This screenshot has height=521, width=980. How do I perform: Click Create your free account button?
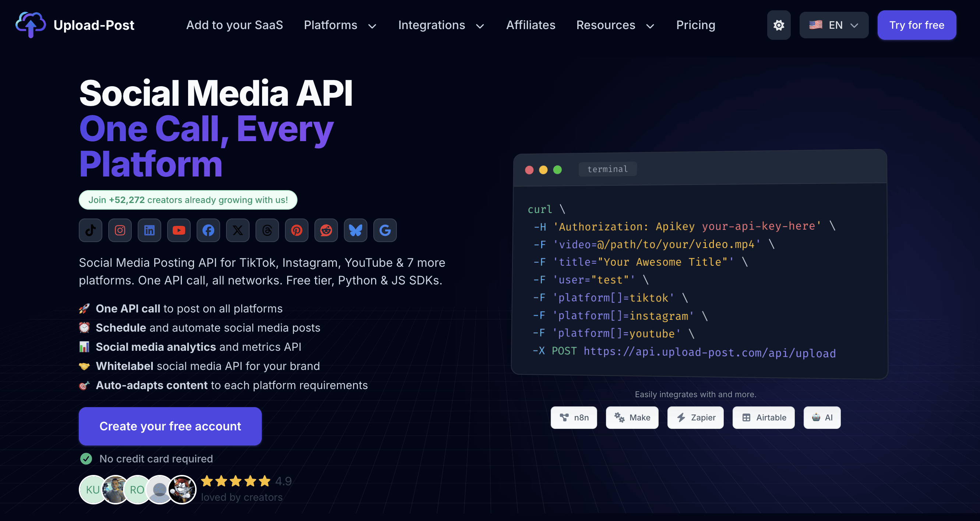point(170,426)
